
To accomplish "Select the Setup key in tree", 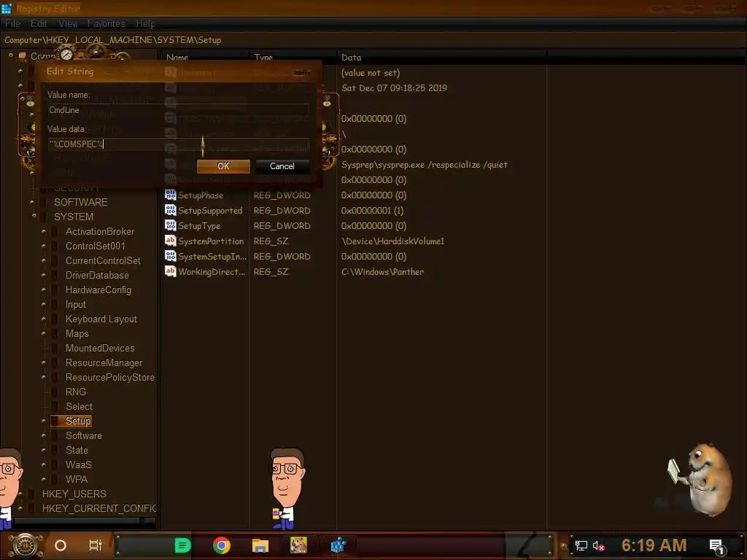I will tap(78, 421).
